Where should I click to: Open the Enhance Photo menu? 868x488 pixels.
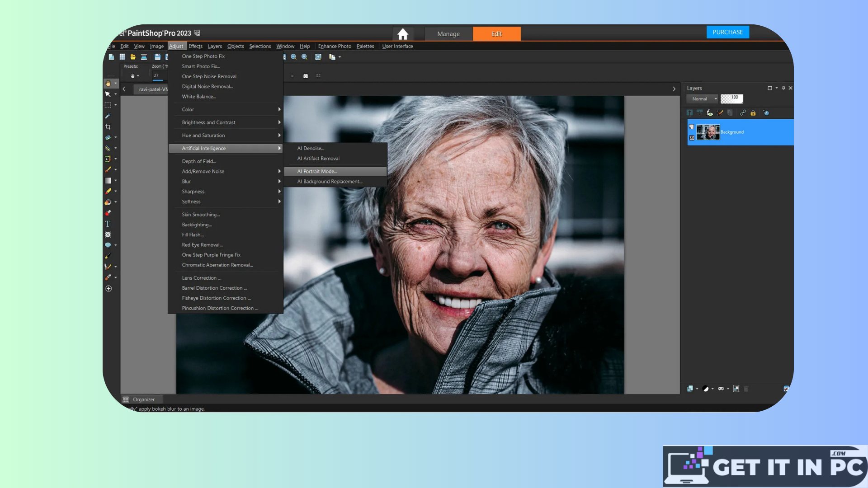[x=335, y=46]
